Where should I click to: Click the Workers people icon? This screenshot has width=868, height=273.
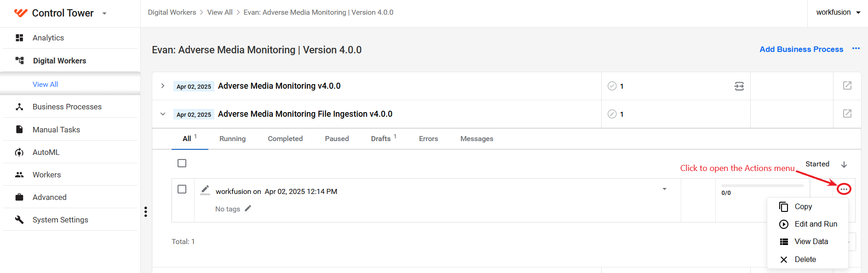(x=19, y=175)
